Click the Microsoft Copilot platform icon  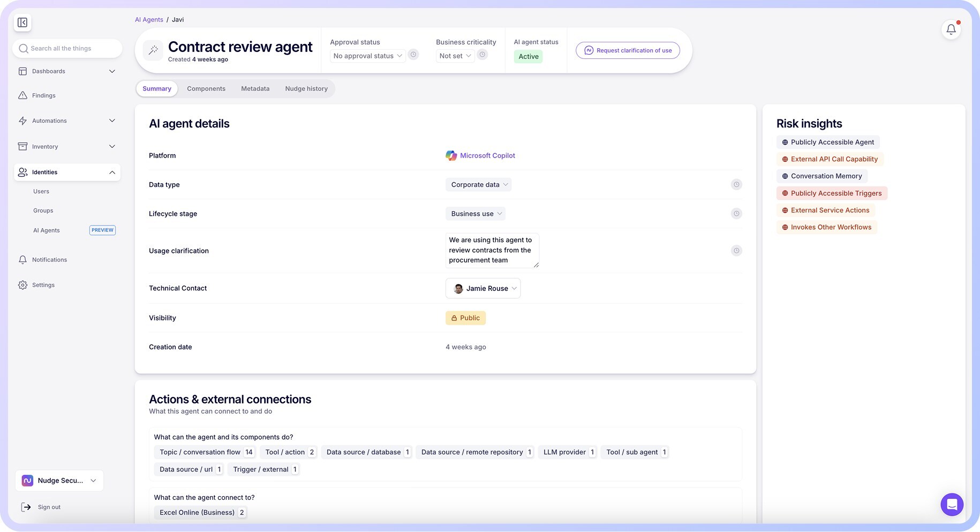451,155
